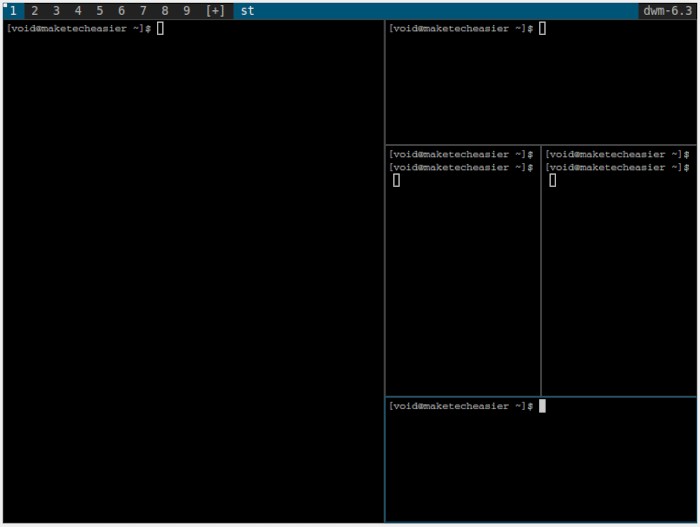Viewport: 700px width, 527px height.
Task: Click the [+] layout symbol
Action: (215, 11)
